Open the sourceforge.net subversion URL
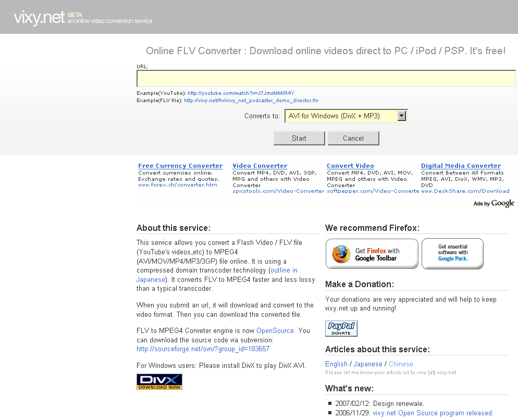 203,349
